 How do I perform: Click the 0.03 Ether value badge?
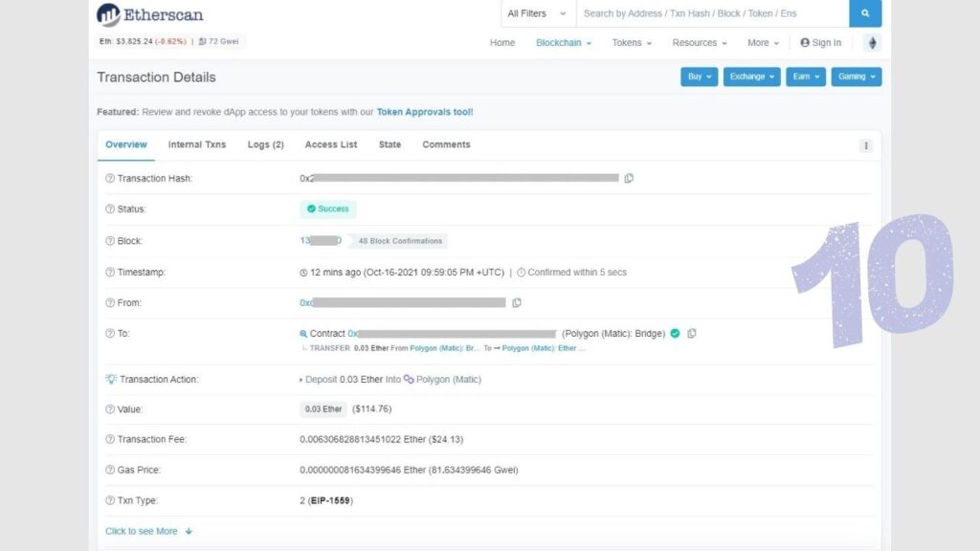point(323,409)
